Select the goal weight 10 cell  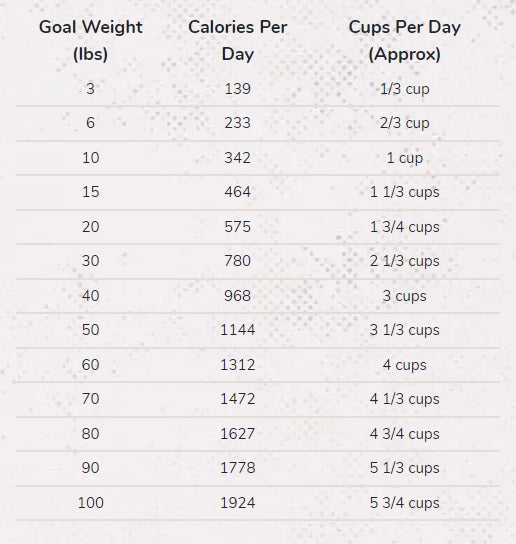(91, 158)
